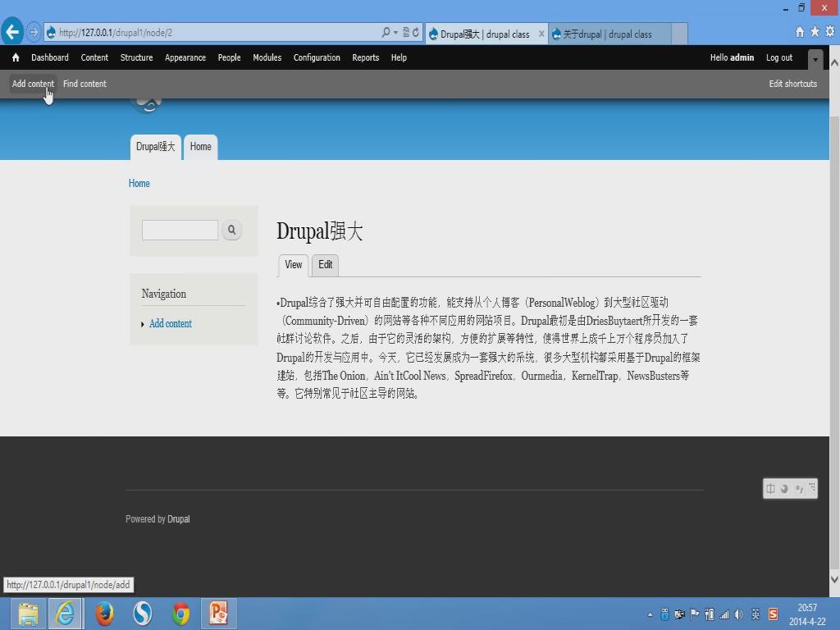
Task: Toggle the IME half-moon width icon
Action: [784, 489]
